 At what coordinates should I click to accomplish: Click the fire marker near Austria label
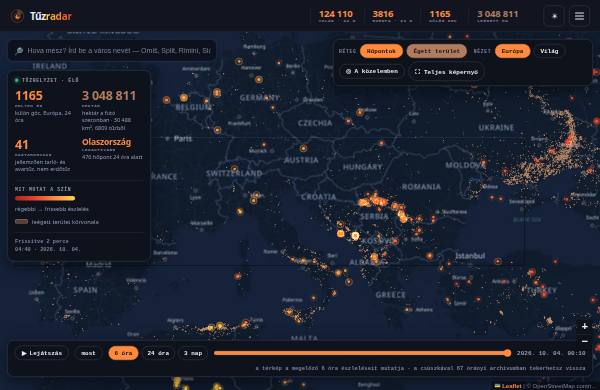[303, 148]
